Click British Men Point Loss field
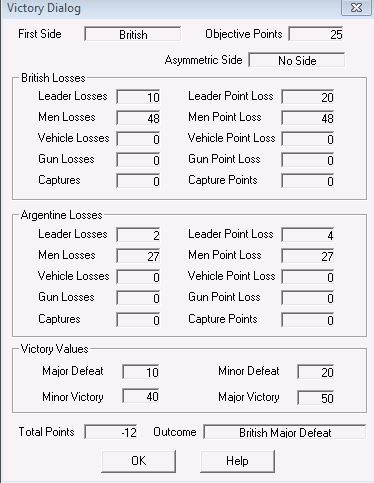The width and height of the screenshot is (374, 483). (x=308, y=118)
